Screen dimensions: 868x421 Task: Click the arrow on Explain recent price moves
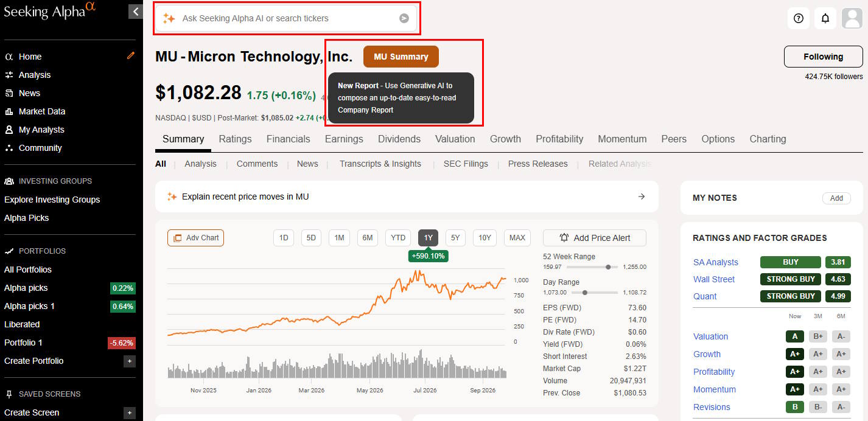(641, 197)
